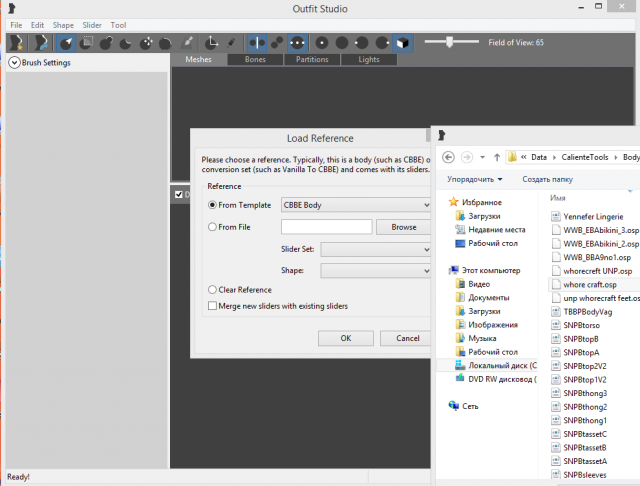Select the Move brush tool

click(x=147, y=42)
